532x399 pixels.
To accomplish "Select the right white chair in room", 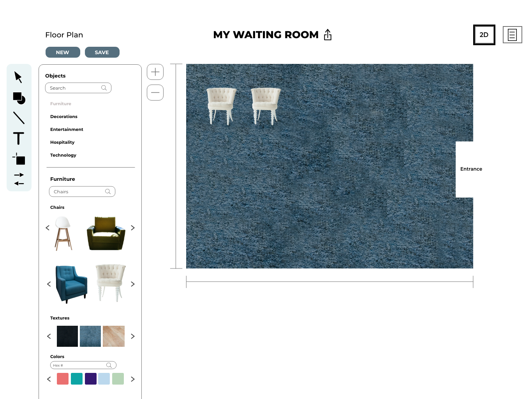I will (x=266, y=106).
